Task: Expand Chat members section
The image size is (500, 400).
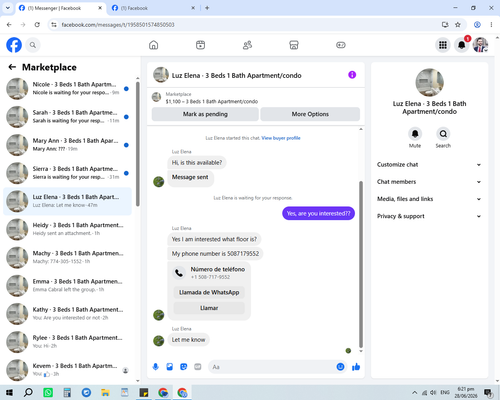Action: [x=429, y=182]
